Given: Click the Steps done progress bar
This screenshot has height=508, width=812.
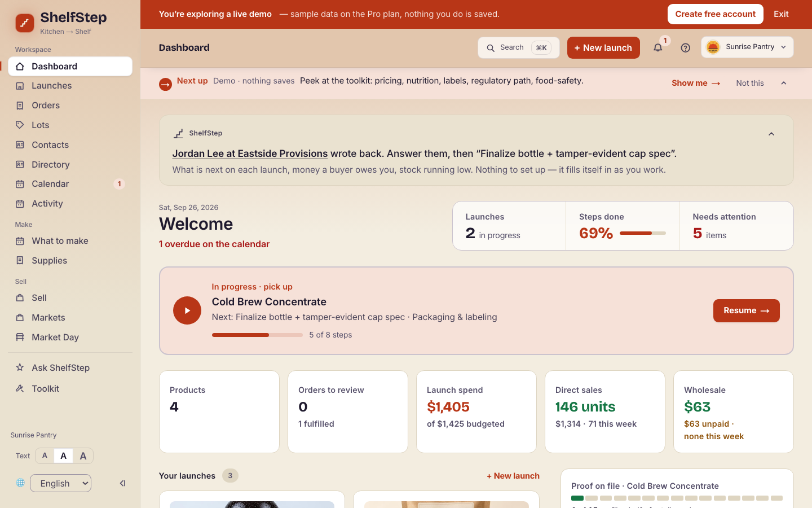Looking at the screenshot, I should pos(643,233).
